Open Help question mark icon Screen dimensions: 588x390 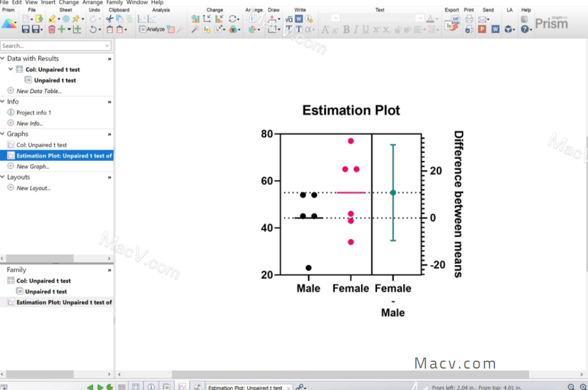524,29
